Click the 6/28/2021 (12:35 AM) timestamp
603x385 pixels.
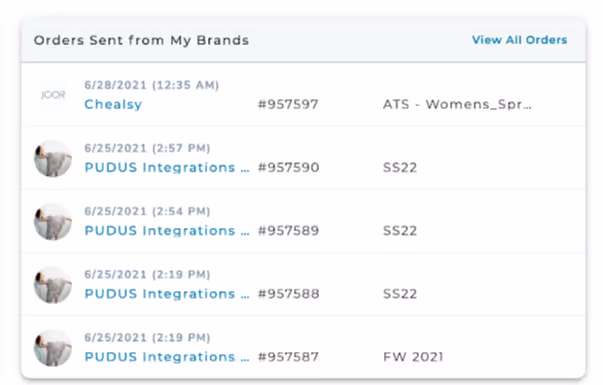pyautogui.click(x=152, y=85)
